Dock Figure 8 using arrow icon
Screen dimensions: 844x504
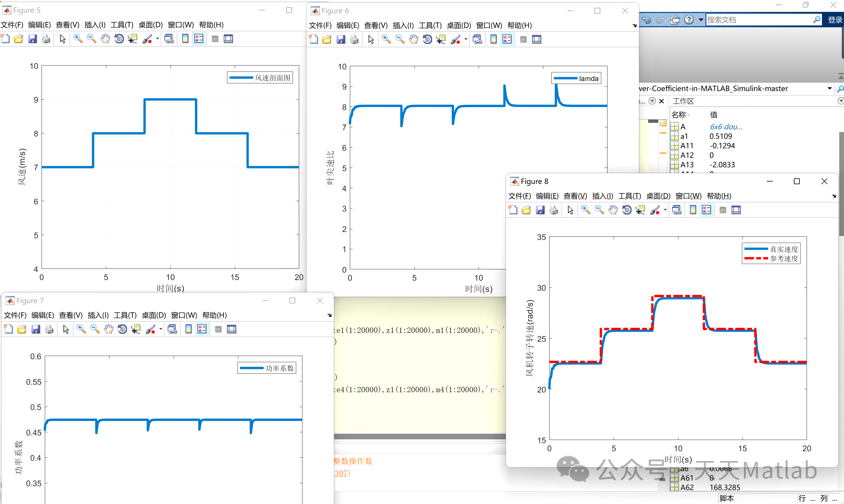pos(834,196)
